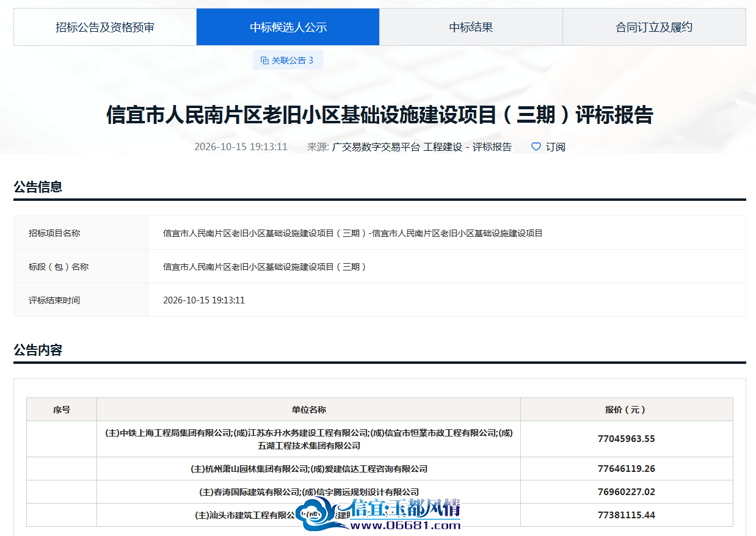
Task: Click the 杭州萧山园林集团有限公司 bidder row
Action: (x=380, y=469)
